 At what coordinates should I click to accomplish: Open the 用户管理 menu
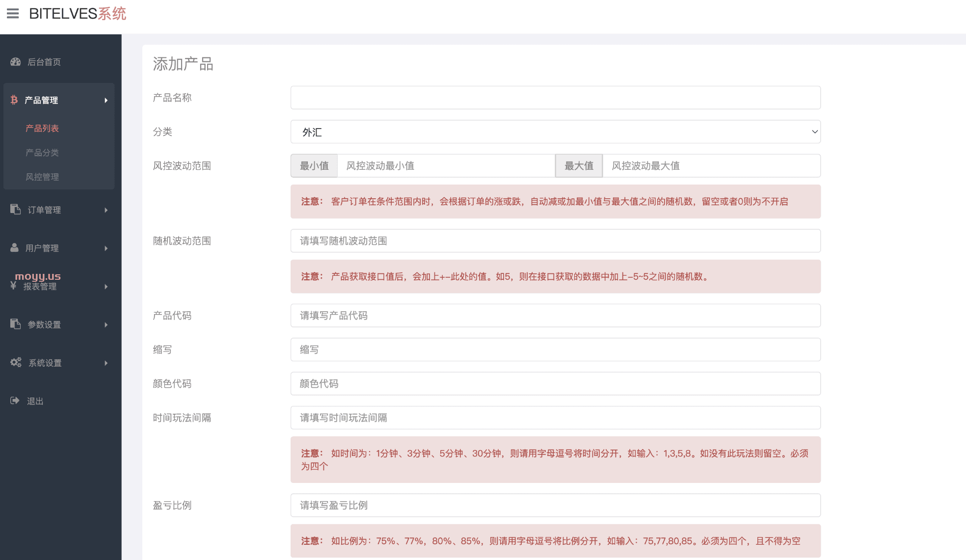[42, 248]
